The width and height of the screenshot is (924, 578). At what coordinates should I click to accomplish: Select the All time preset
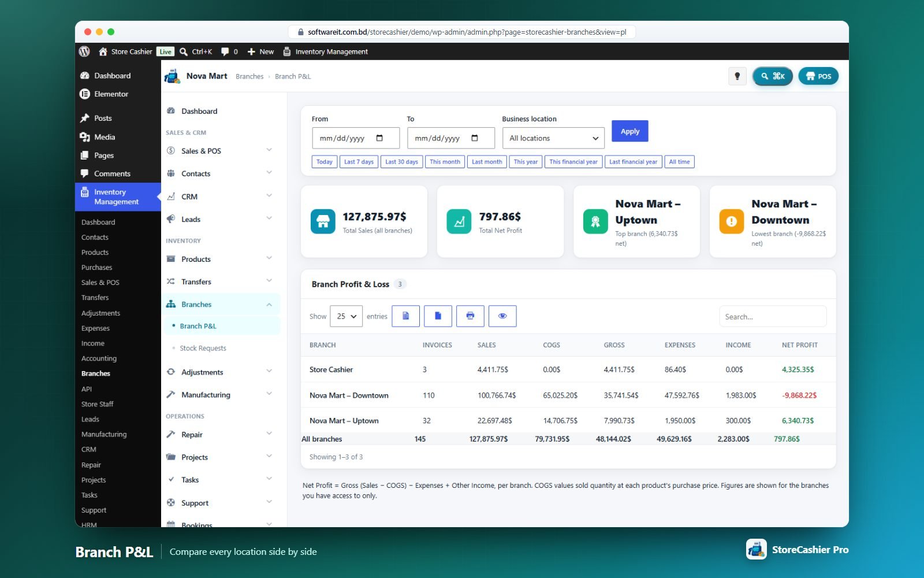click(x=679, y=162)
